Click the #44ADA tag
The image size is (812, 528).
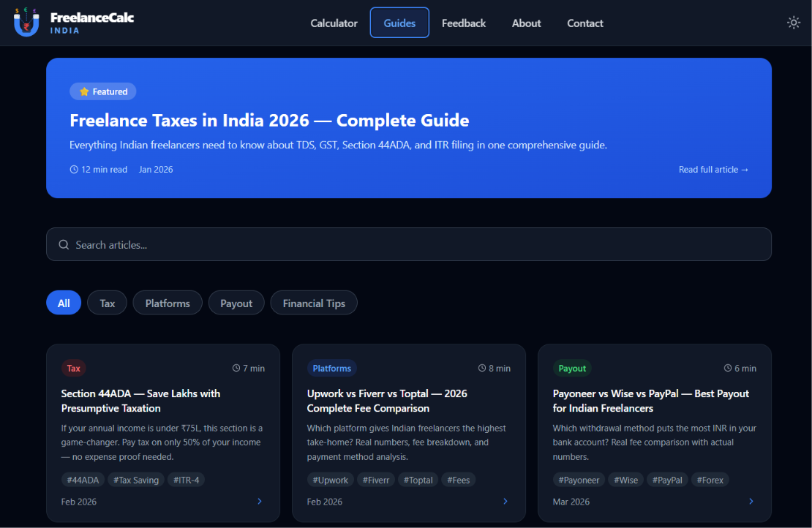(x=83, y=480)
